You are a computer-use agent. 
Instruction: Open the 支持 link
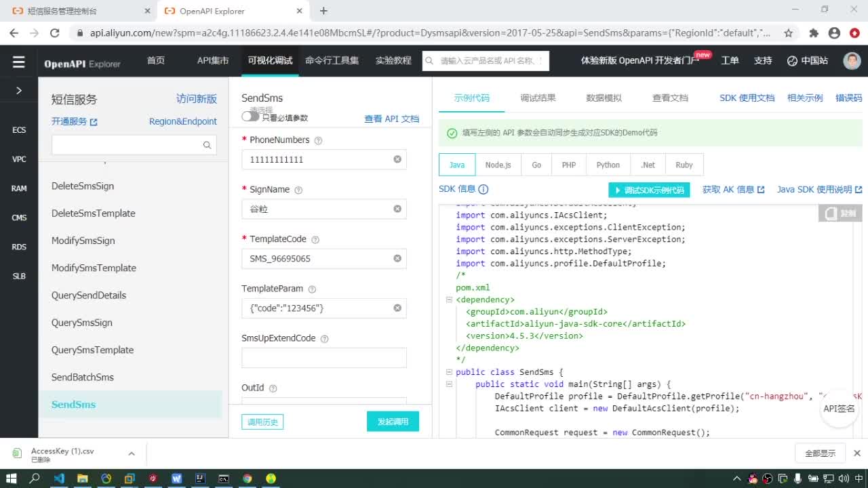763,60
